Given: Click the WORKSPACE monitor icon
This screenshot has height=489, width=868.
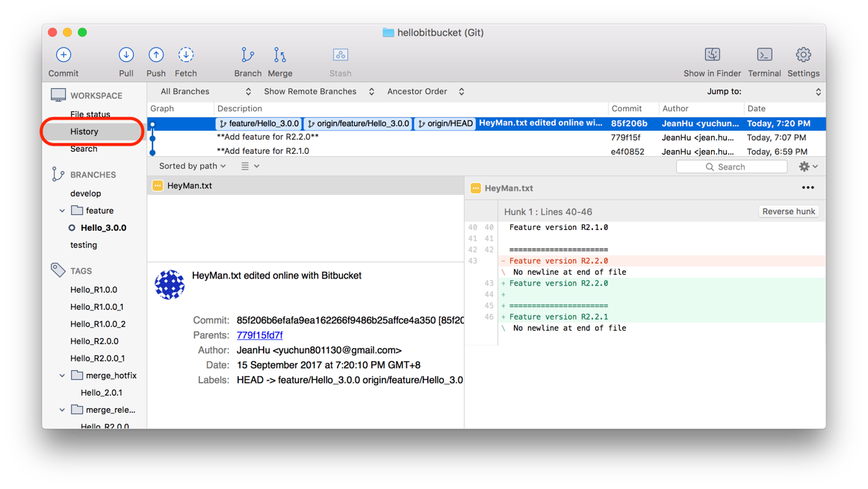Looking at the screenshot, I should click(x=58, y=95).
